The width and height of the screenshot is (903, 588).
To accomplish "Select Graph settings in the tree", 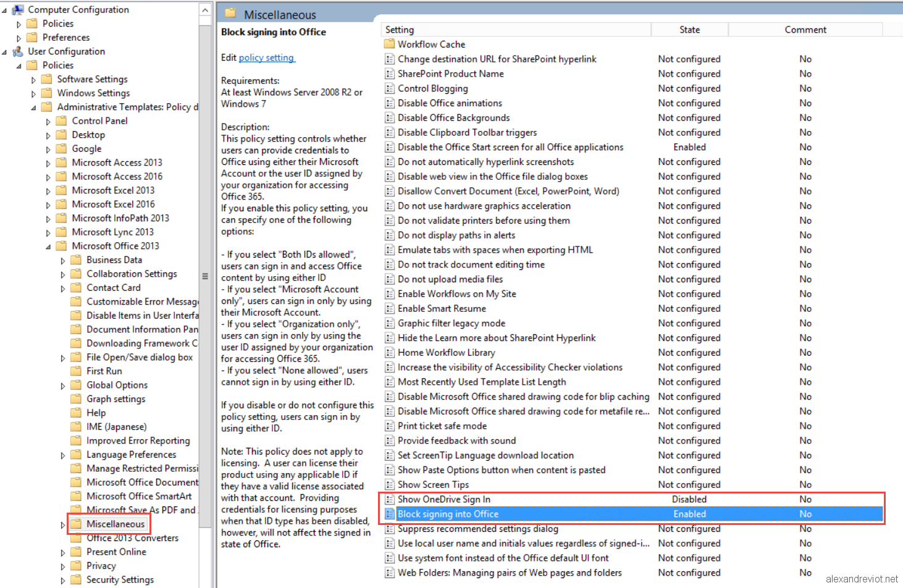I will pos(116,399).
